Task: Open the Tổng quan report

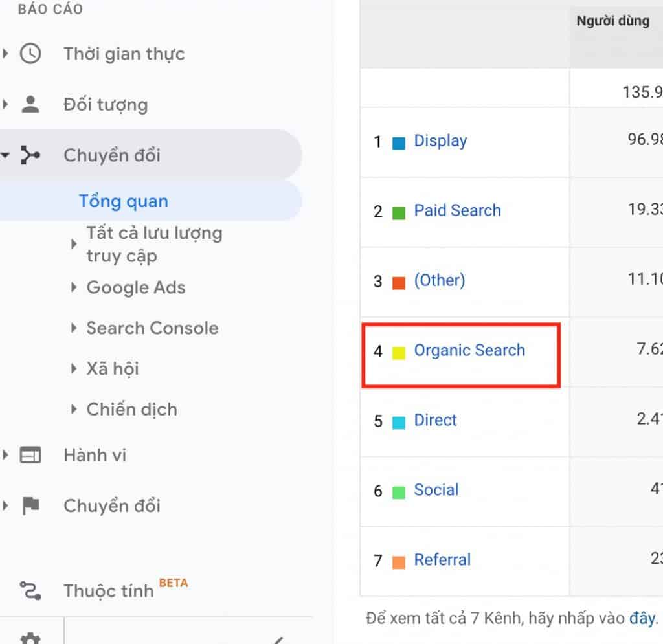Action: 123,201
